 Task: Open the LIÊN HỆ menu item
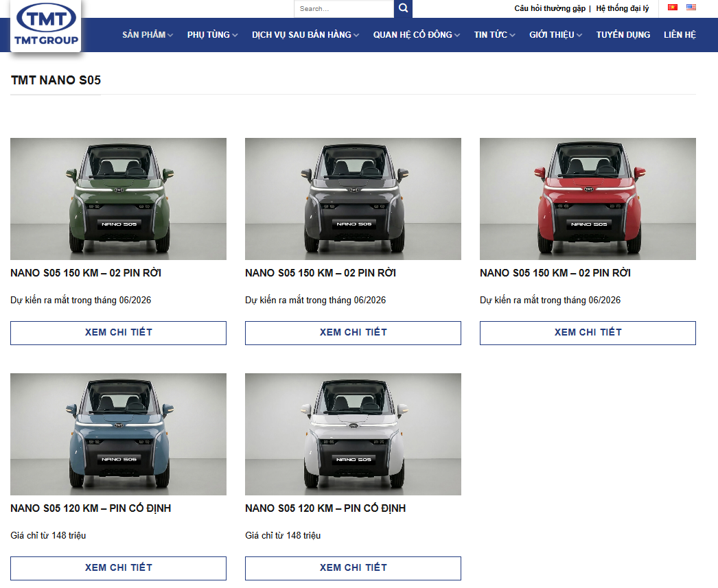pyautogui.click(x=680, y=35)
